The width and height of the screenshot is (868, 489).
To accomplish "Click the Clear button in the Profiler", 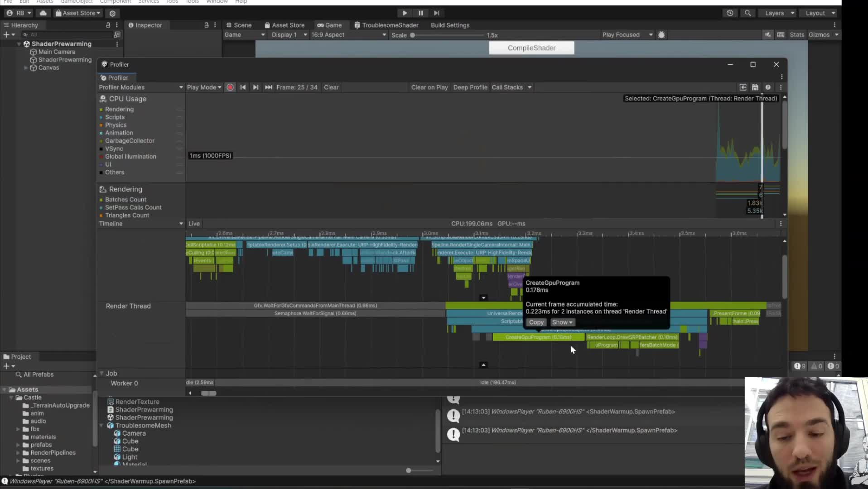I will click(x=331, y=87).
